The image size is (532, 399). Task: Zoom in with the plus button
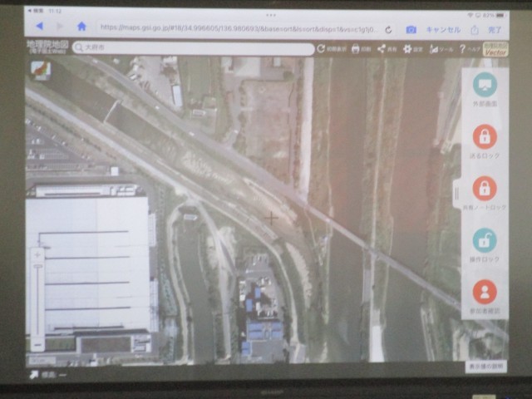(x=37, y=255)
